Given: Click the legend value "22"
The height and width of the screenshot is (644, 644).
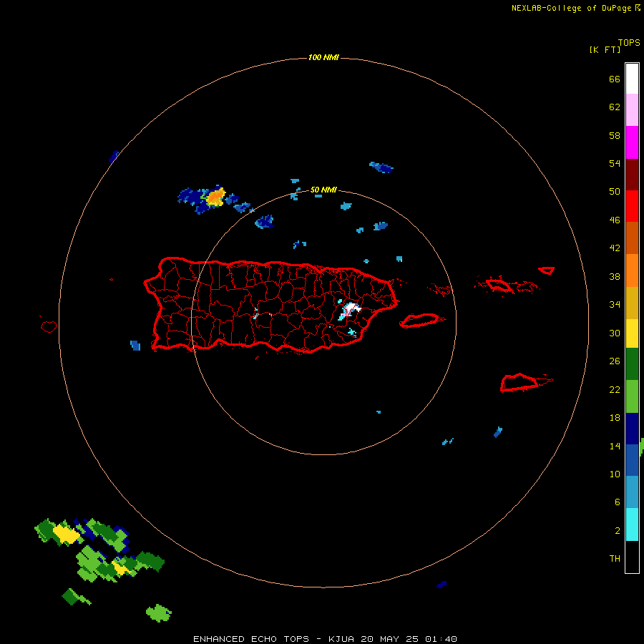Looking at the screenshot, I should point(615,389).
